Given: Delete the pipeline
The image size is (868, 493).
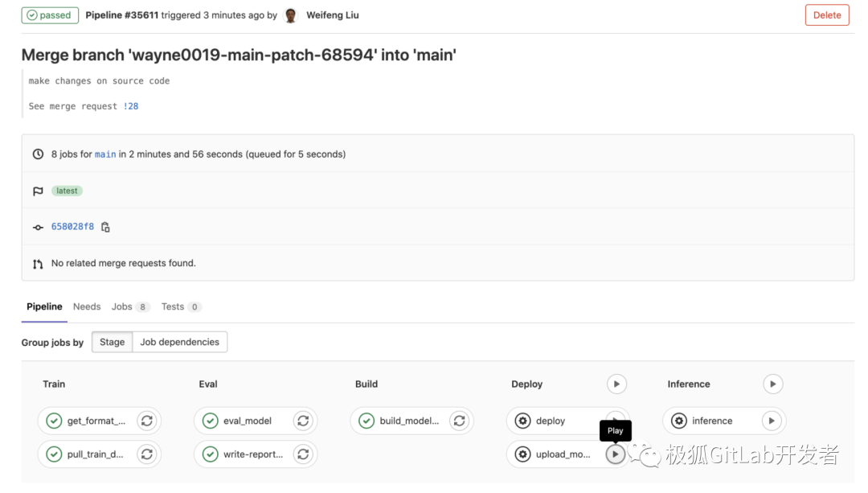Looking at the screenshot, I should [827, 14].
